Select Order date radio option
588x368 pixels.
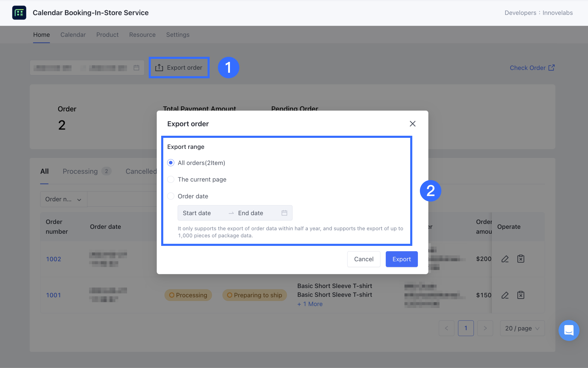pos(171,196)
